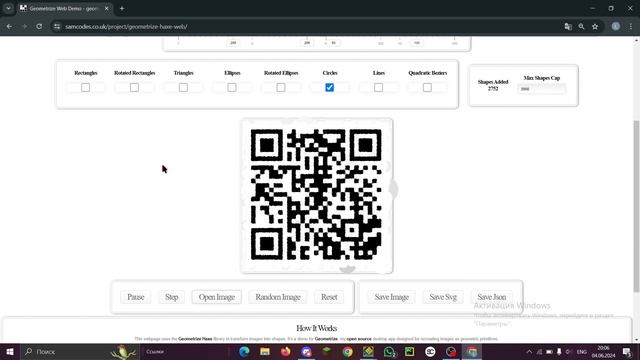Click the taskbar search box

(80, 351)
